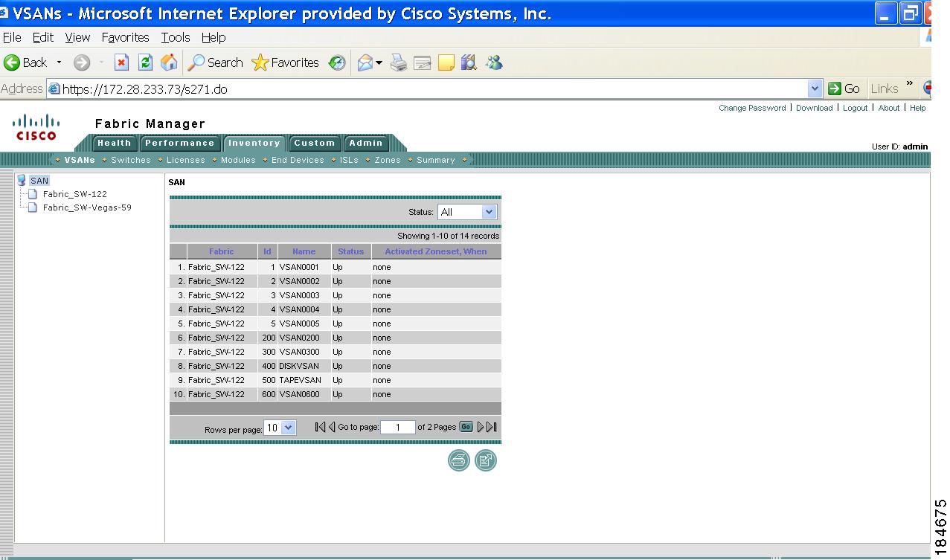Open the Tools menu

click(176, 37)
